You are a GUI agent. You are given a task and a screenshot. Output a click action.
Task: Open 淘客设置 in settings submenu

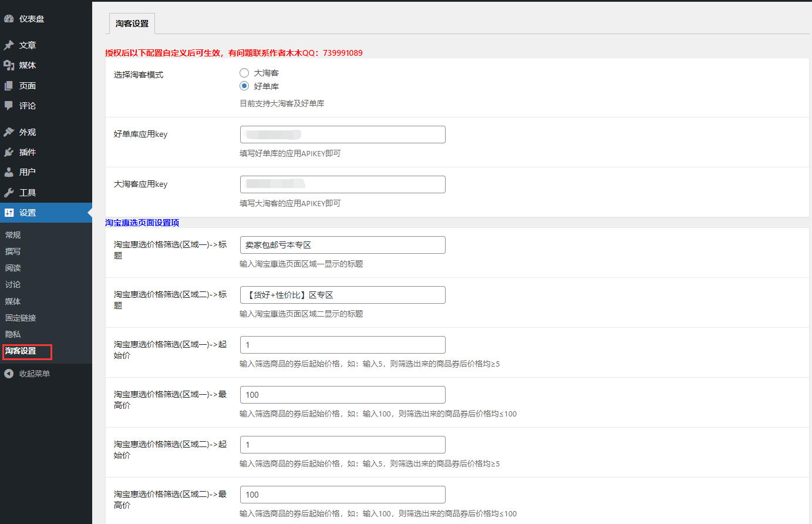(21, 351)
